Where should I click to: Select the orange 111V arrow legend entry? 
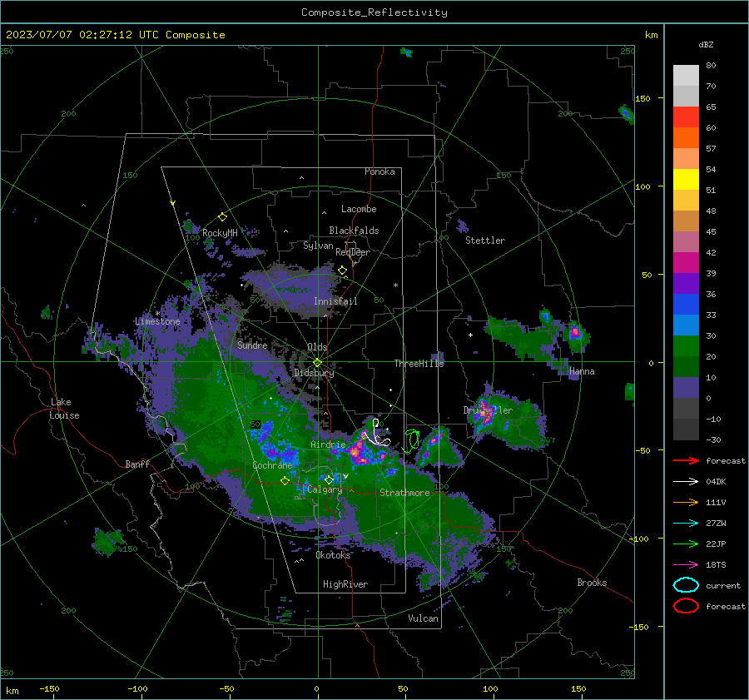click(686, 502)
